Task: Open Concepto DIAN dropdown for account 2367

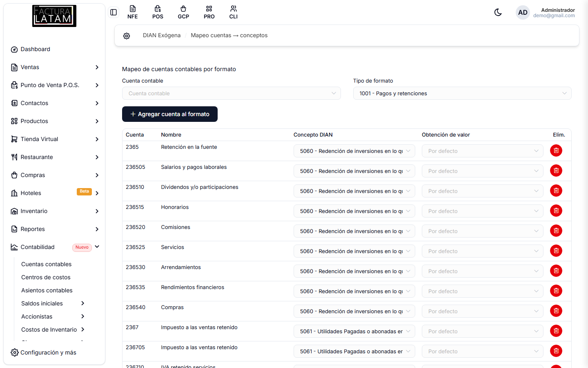Action: (354, 331)
